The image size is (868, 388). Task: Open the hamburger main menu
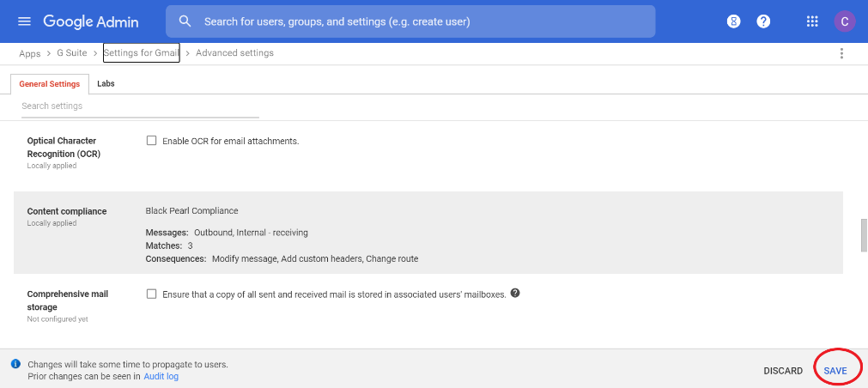pos(24,21)
